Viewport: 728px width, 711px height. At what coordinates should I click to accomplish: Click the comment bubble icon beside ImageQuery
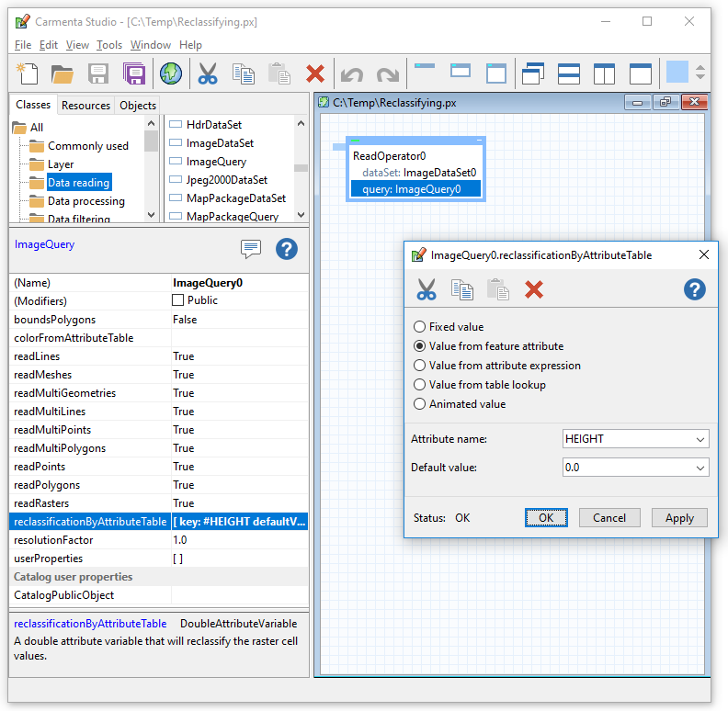click(251, 248)
